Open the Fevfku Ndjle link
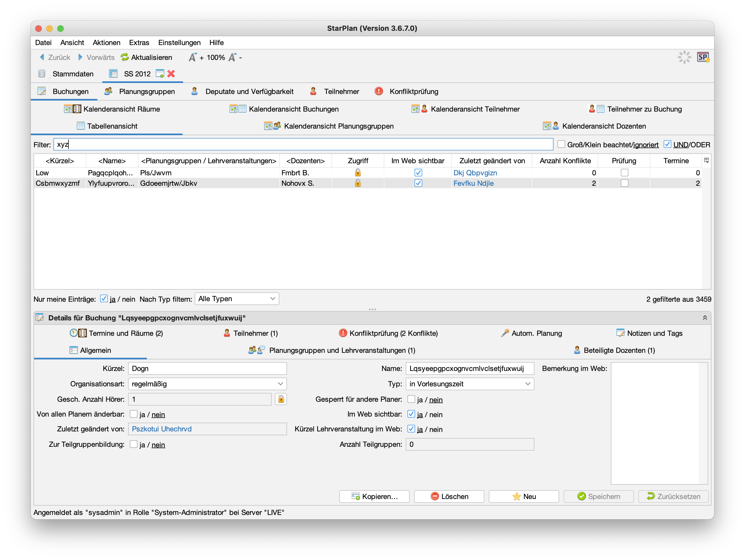The image size is (745, 560). 473,183
